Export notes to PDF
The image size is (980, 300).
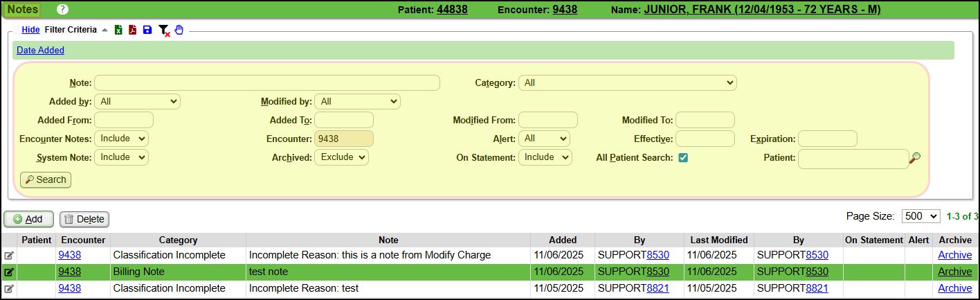[x=132, y=30]
